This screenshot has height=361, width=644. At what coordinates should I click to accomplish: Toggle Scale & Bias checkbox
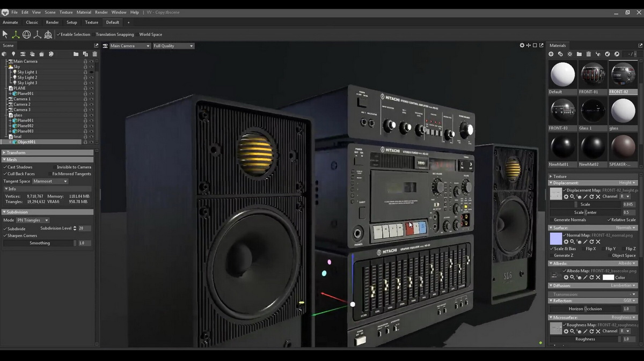[563, 248]
